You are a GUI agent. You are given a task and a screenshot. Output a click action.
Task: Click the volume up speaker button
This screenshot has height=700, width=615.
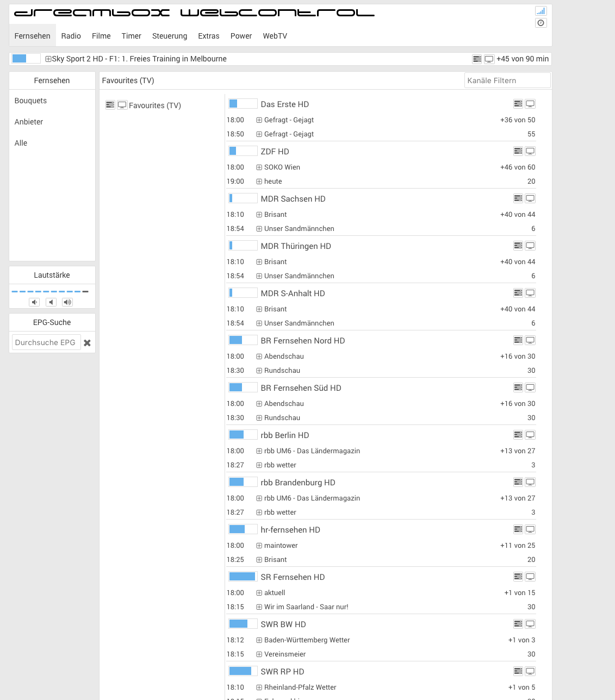point(67,302)
